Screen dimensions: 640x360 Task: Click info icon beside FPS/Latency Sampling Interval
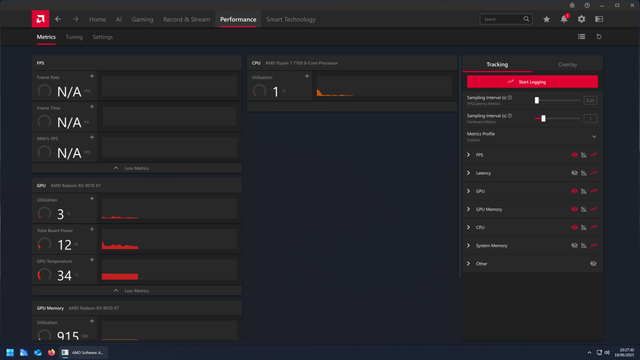tap(510, 98)
